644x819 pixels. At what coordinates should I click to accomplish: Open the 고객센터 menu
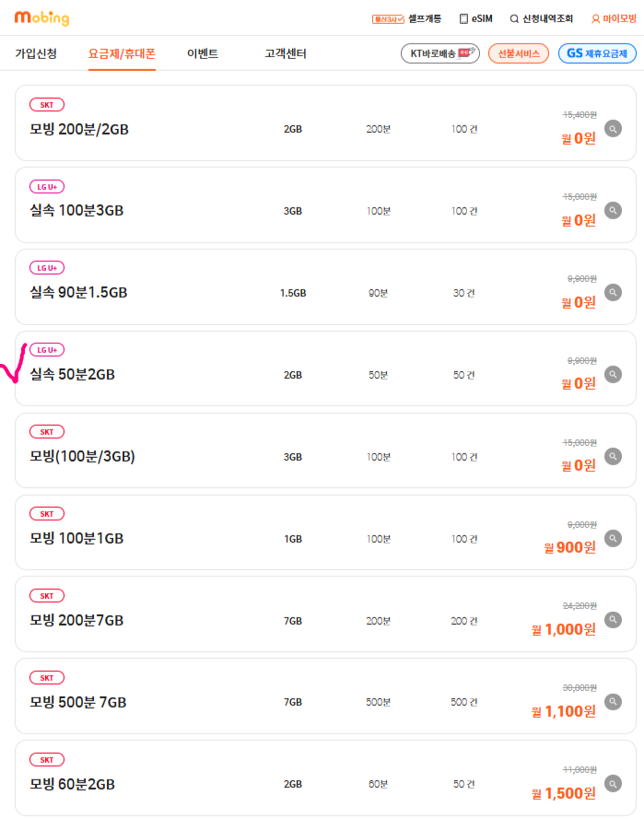[286, 53]
